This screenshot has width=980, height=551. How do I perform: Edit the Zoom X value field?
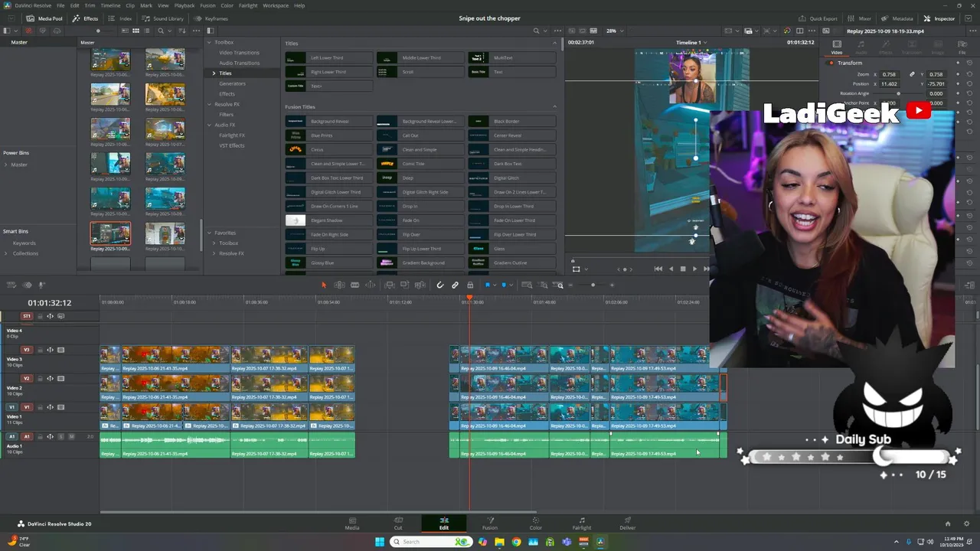point(889,74)
